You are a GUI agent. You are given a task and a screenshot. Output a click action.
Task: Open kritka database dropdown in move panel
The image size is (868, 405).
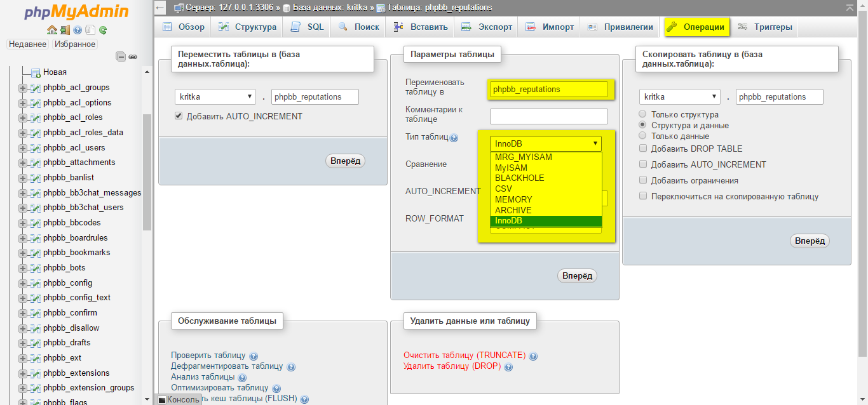point(215,96)
